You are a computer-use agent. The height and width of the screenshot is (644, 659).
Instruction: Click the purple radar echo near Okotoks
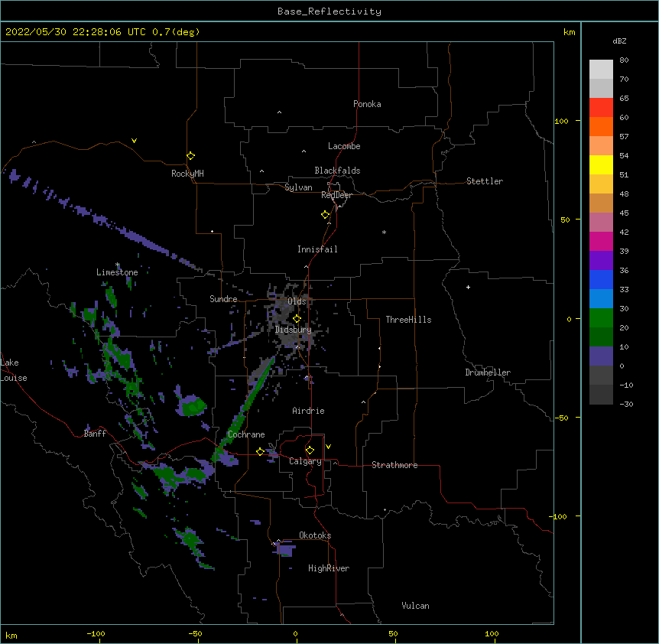click(x=284, y=549)
